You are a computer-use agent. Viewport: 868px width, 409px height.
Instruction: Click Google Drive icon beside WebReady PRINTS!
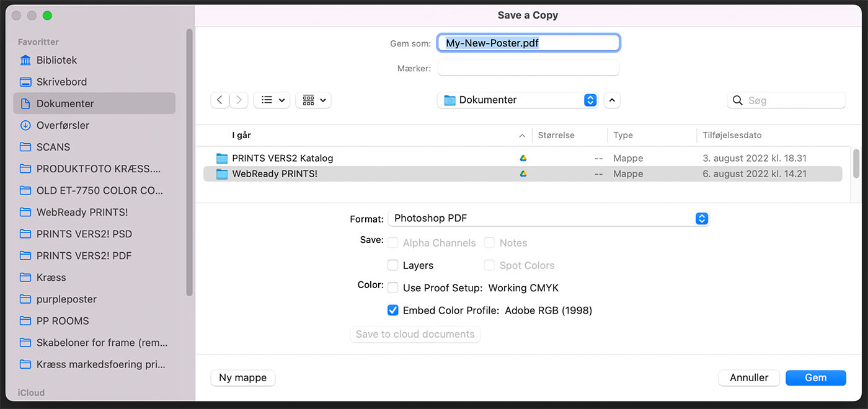[523, 174]
